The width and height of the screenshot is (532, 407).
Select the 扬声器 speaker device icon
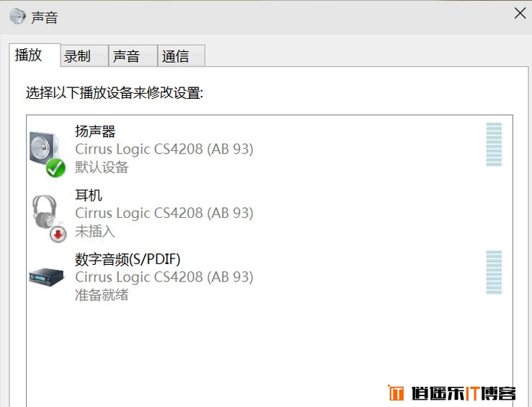[x=47, y=154]
